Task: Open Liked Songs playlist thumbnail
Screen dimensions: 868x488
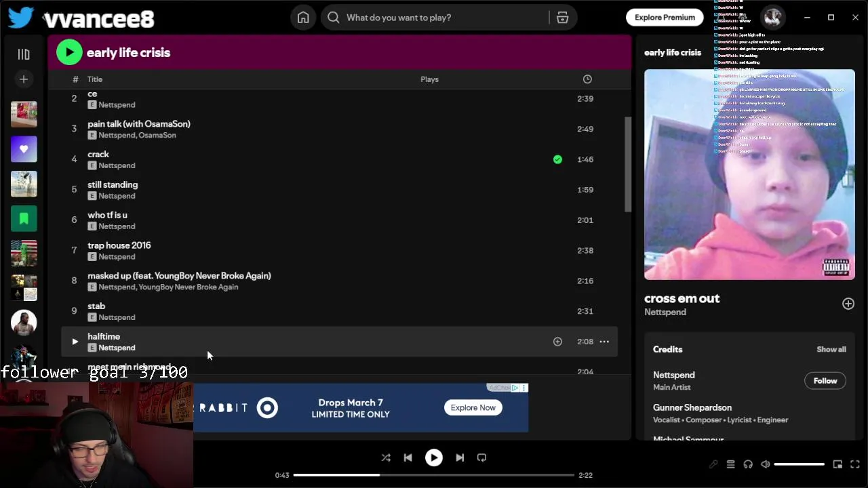Action: pos(24,149)
